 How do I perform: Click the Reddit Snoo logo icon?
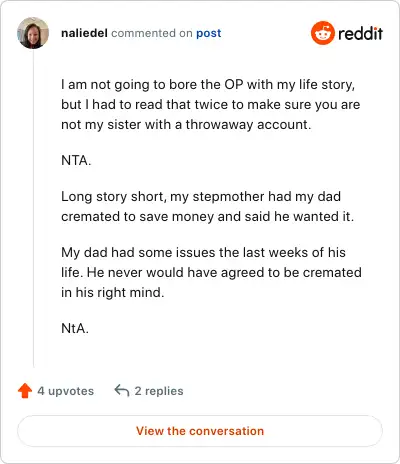pyautogui.click(x=323, y=33)
